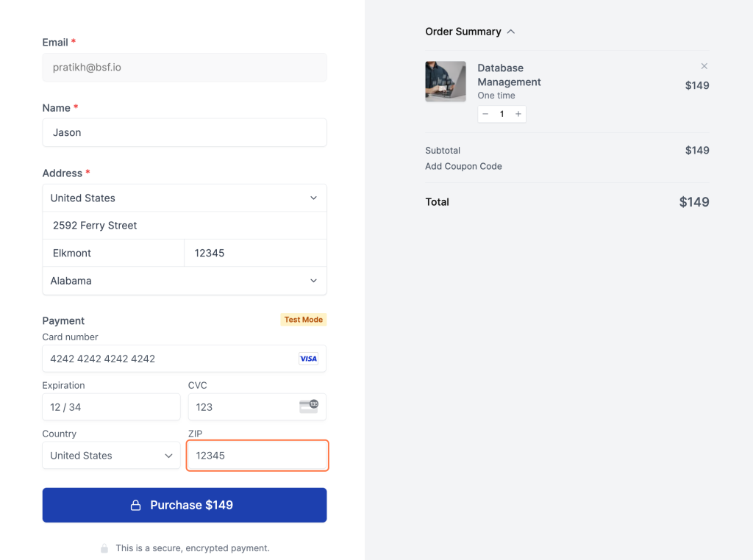Remove Database Management item with X icon

pyautogui.click(x=704, y=66)
